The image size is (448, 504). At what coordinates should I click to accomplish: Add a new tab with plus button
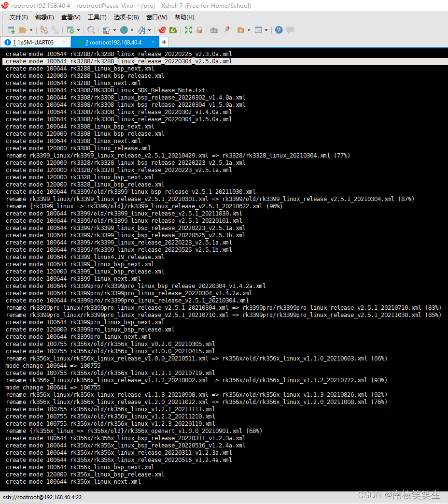[x=164, y=42]
